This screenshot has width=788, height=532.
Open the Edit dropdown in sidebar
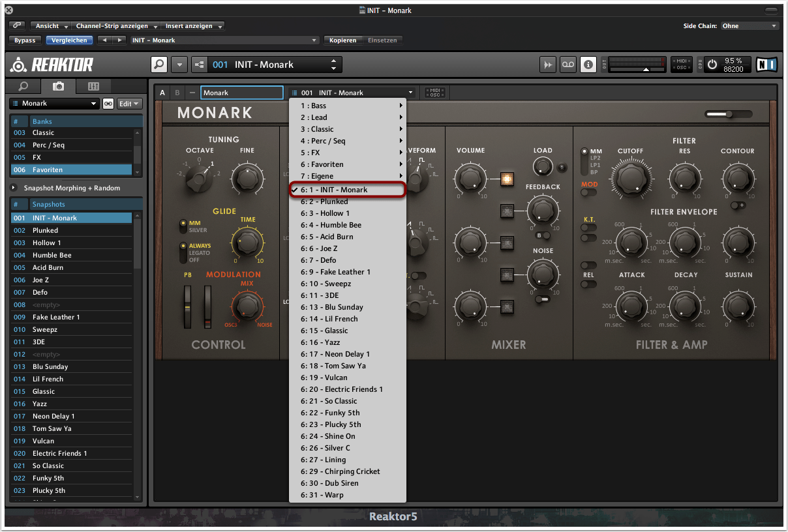coord(129,104)
